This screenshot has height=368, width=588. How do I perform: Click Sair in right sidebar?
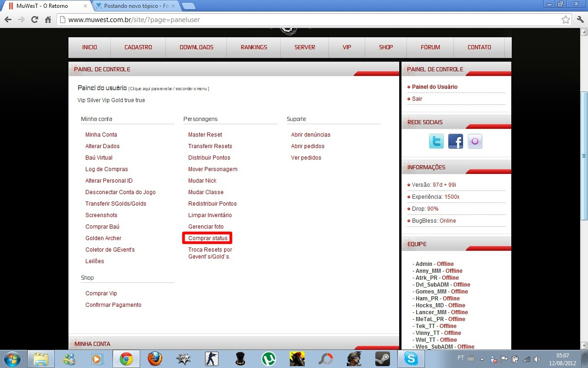pos(417,99)
